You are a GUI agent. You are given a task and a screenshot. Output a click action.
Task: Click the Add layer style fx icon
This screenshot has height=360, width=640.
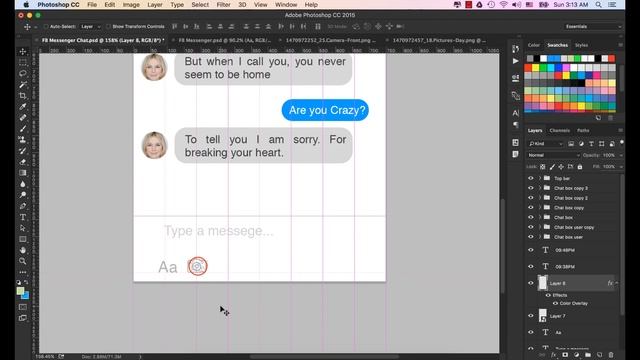click(553, 355)
